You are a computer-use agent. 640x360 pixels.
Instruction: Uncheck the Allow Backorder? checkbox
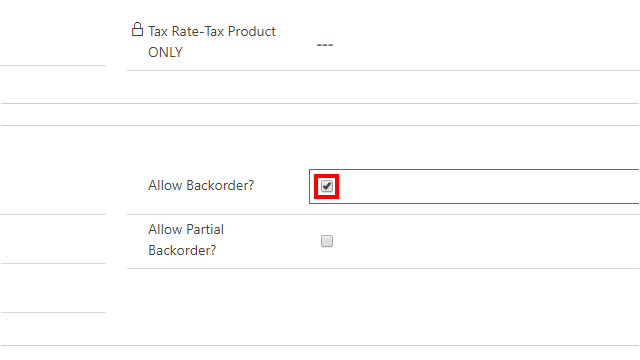pos(327,186)
